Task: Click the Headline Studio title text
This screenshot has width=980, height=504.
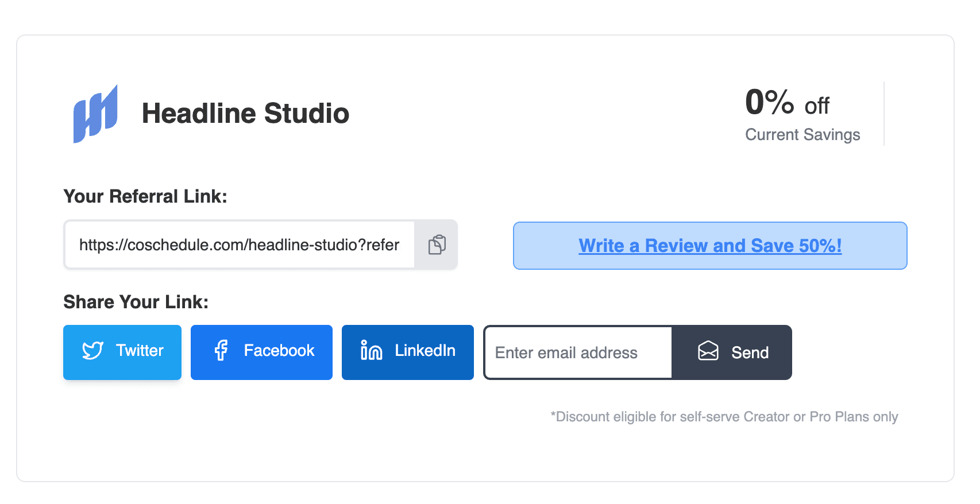Action: coord(245,114)
